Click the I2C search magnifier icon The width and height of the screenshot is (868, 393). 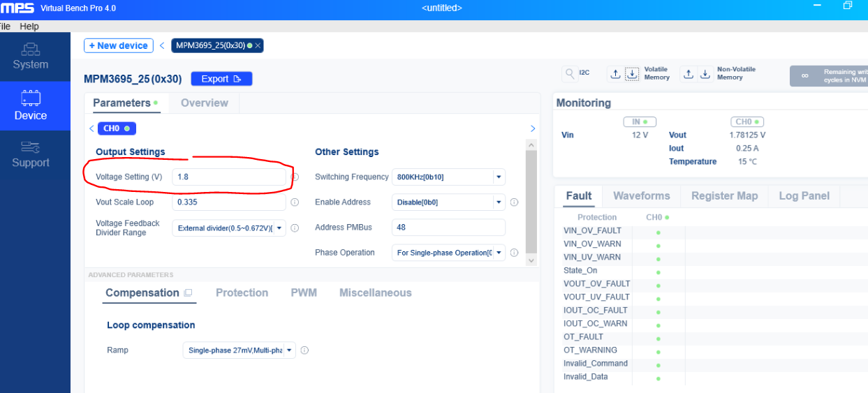click(x=570, y=73)
